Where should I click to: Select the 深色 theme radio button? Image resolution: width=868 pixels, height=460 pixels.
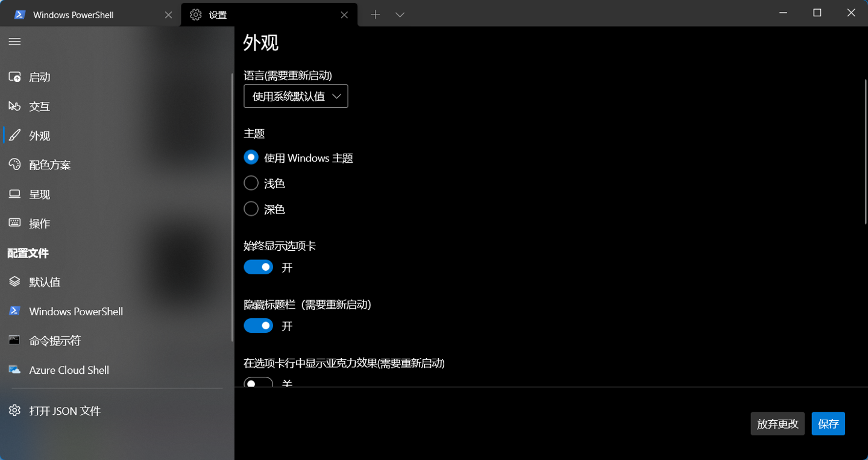tap(251, 209)
